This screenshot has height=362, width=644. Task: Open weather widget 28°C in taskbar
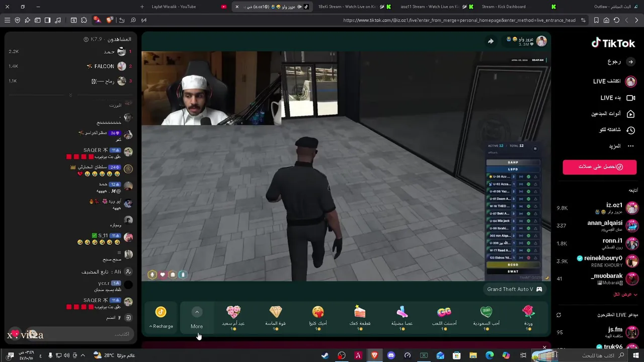coord(114,355)
